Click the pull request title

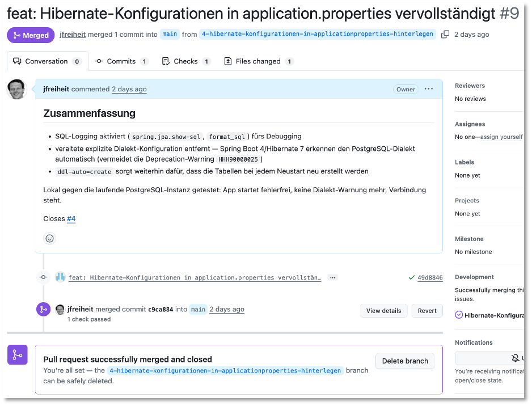click(x=251, y=14)
